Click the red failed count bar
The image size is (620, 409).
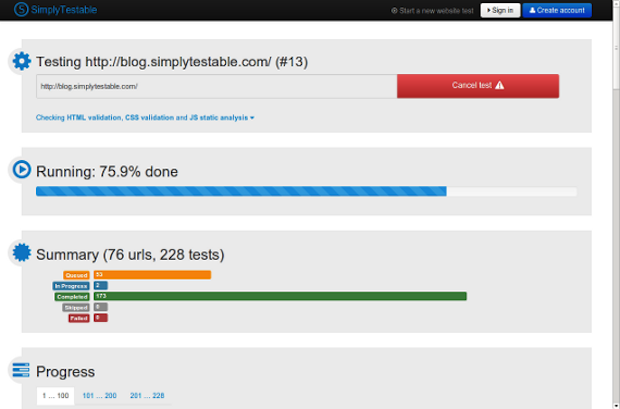(100, 318)
